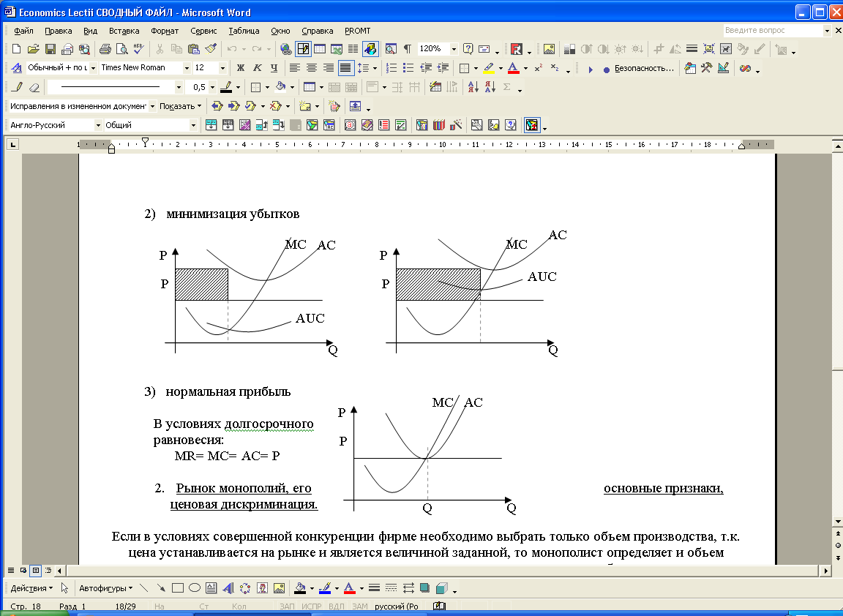Screen dimensions: 843x616
Task: Open the Правка menu
Action: coord(58,31)
